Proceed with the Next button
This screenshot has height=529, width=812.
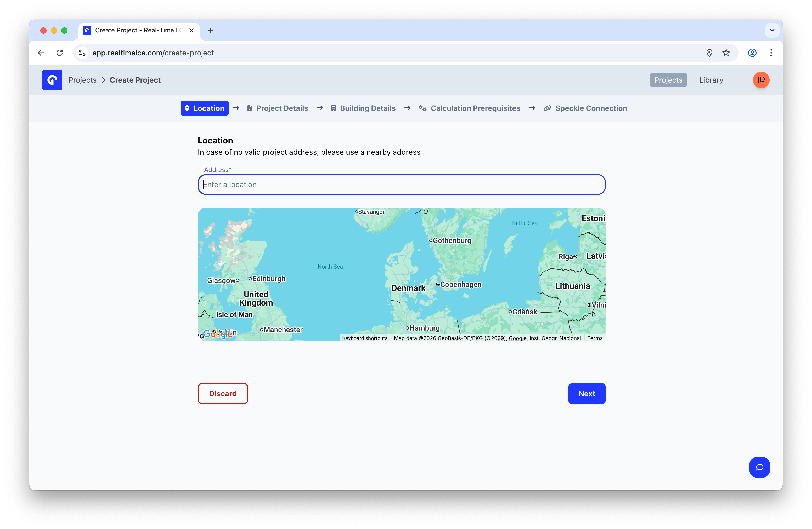587,393
